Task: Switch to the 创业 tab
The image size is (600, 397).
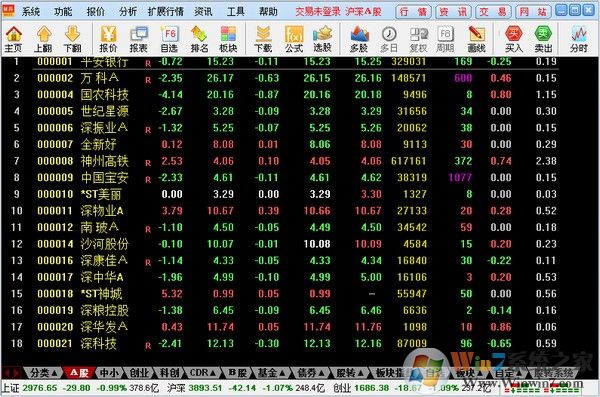Action: (139, 372)
